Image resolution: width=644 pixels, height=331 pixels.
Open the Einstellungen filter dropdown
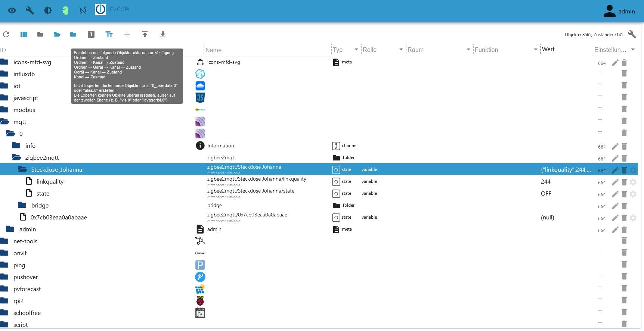pos(616,50)
